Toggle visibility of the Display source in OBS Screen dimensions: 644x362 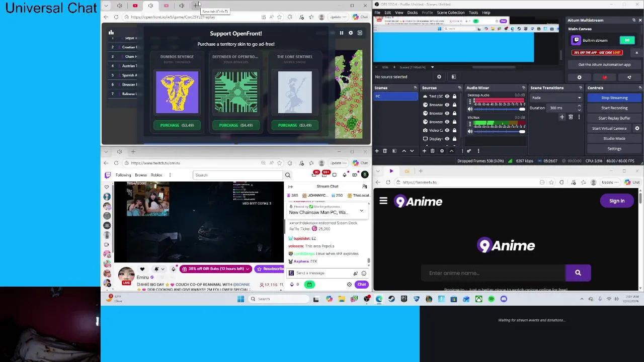447,139
